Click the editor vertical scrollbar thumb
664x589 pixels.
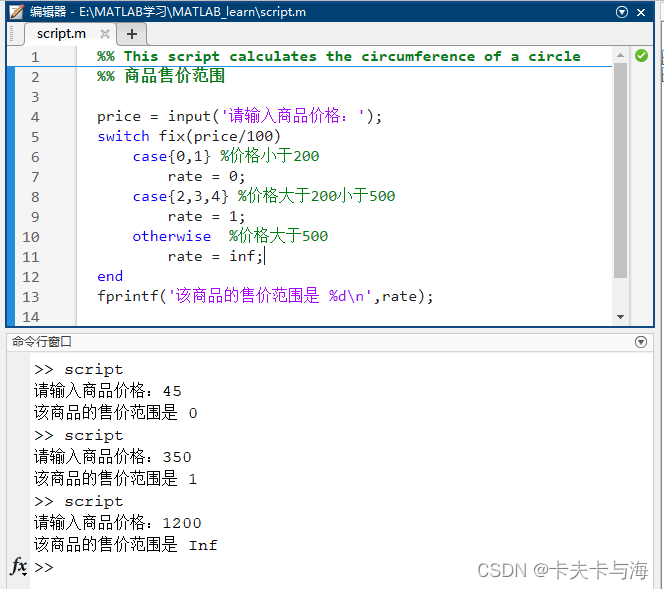click(x=620, y=170)
